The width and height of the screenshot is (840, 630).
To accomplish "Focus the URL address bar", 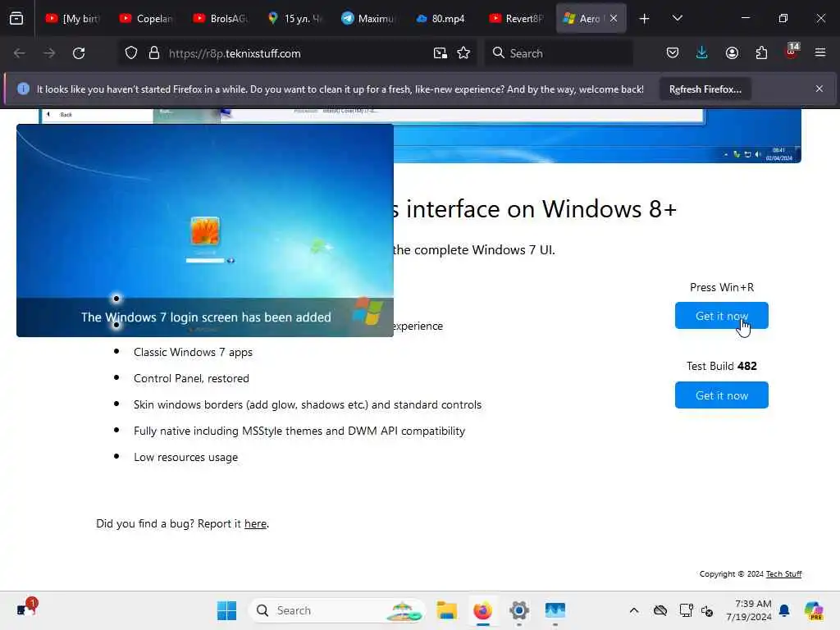I will [297, 53].
